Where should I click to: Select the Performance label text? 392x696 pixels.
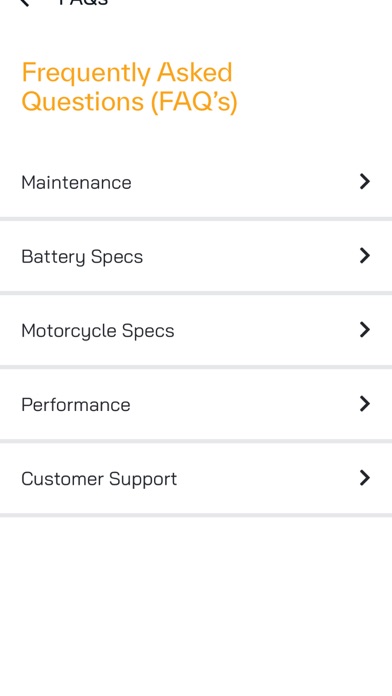[76, 405]
